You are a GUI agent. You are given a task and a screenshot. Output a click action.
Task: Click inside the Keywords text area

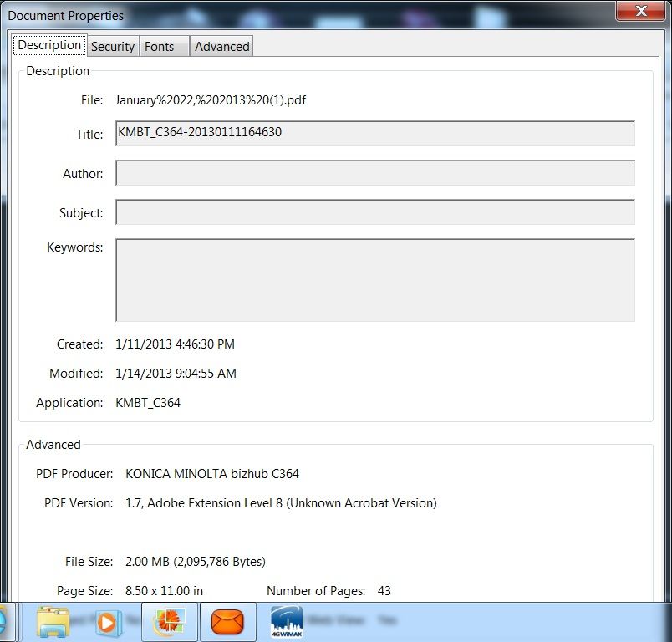[x=374, y=280]
